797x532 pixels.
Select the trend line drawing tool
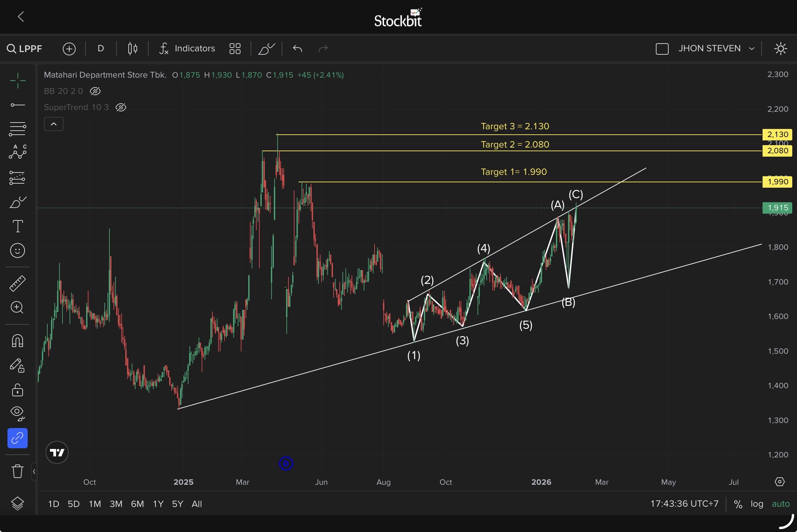coord(18,105)
